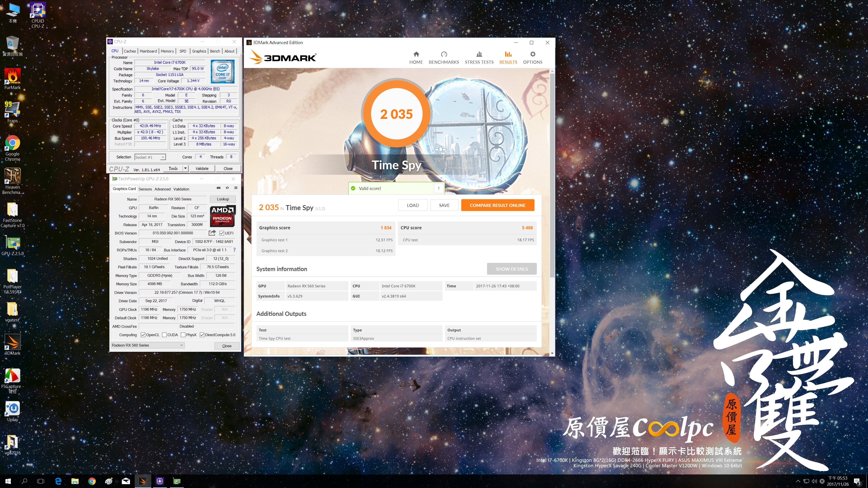Open the FurMark desktop icon
The width and height of the screenshot is (868, 488).
(12, 79)
